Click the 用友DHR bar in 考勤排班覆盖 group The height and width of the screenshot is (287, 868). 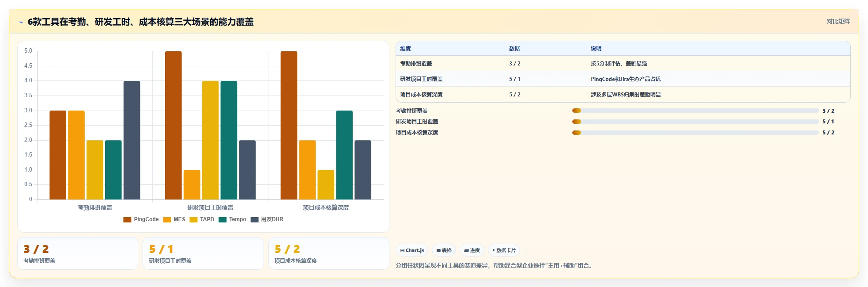point(132,140)
